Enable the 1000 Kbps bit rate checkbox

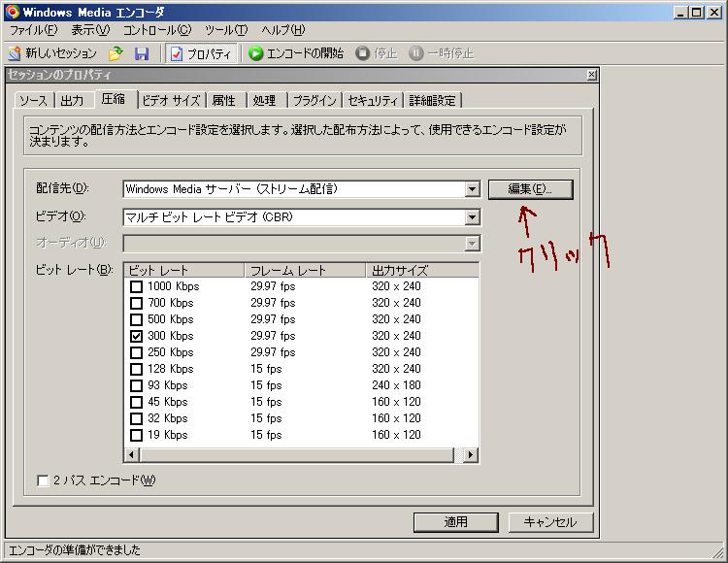pos(136,286)
